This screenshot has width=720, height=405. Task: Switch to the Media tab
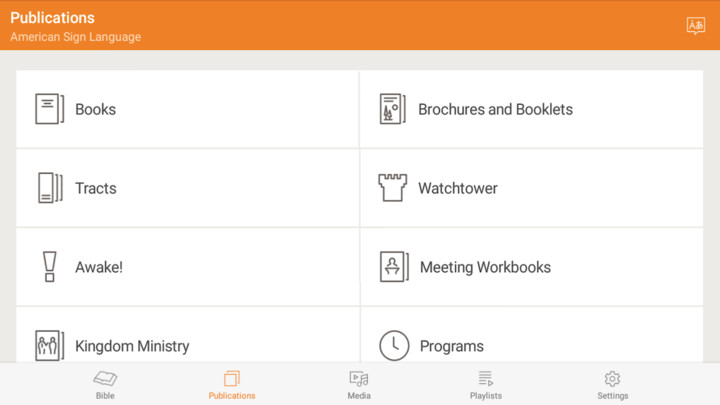[359, 384]
